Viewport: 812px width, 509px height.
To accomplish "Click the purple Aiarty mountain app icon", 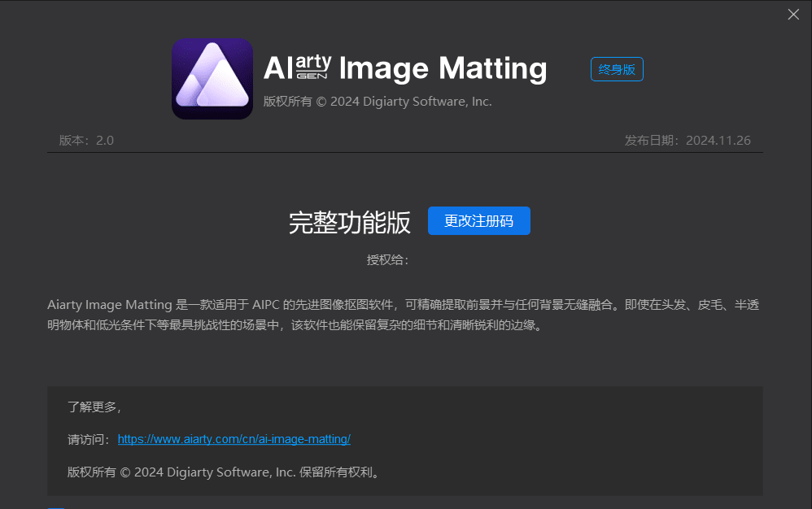I will pos(212,79).
